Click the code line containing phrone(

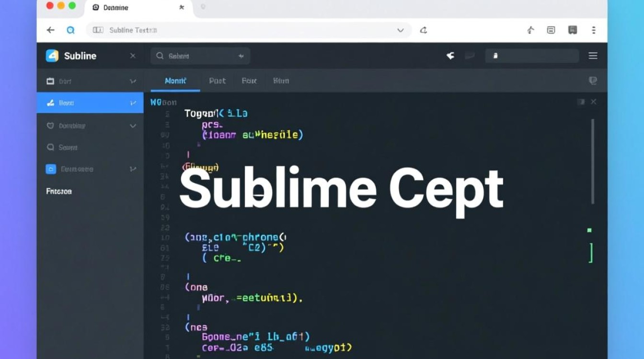coord(235,237)
